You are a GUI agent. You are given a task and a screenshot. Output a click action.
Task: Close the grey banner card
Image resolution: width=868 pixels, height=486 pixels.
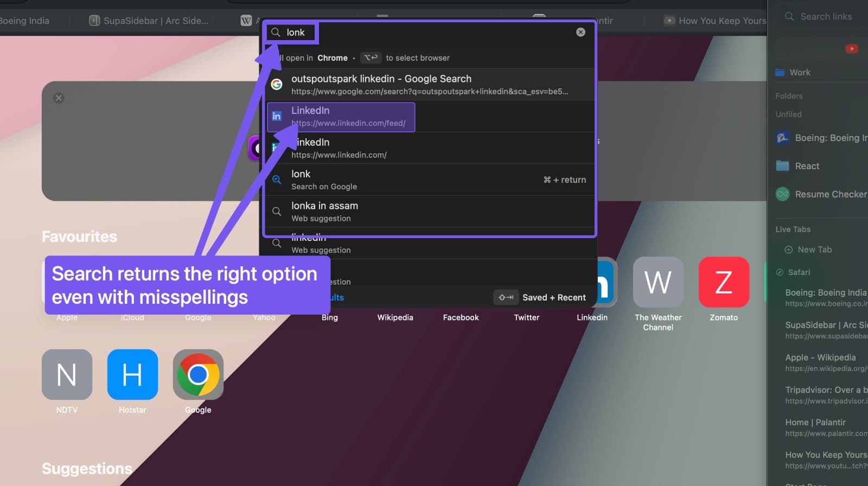pos(59,98)
